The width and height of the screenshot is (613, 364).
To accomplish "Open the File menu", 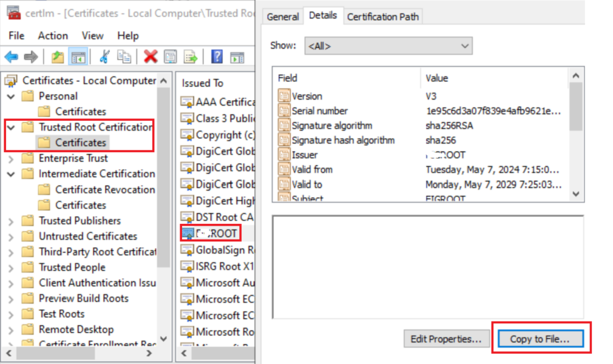I will [x=16, y=35].
